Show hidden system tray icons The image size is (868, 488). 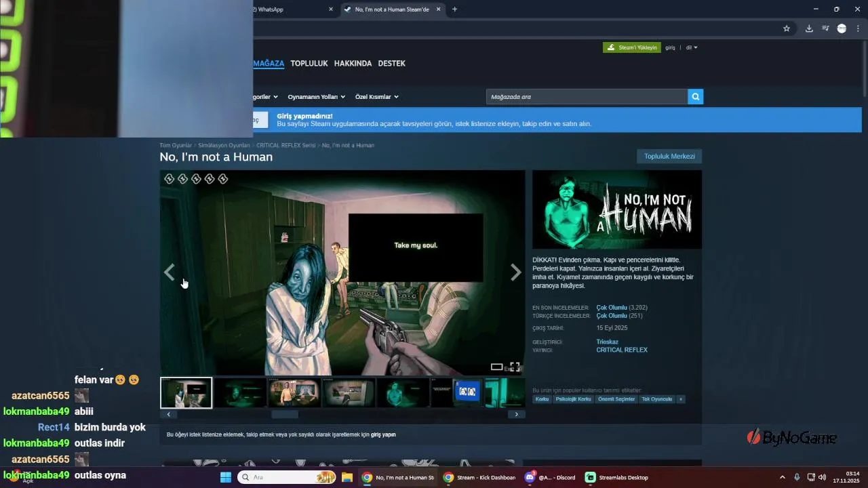point(782,477)
